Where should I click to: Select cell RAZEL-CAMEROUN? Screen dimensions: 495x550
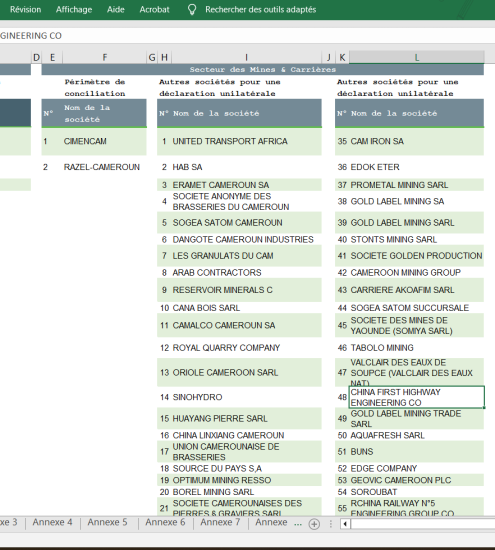coord(105,167)
